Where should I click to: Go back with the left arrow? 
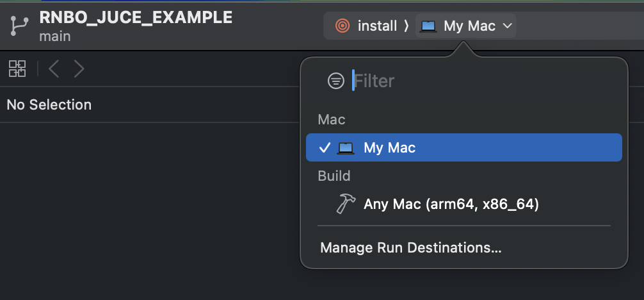click(x=54, y=69)
